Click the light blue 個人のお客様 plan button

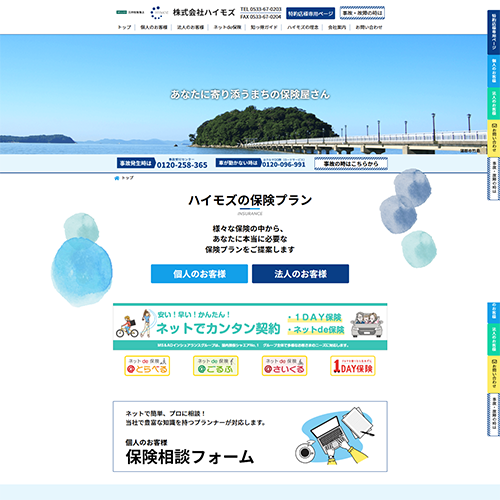(199, 274)
